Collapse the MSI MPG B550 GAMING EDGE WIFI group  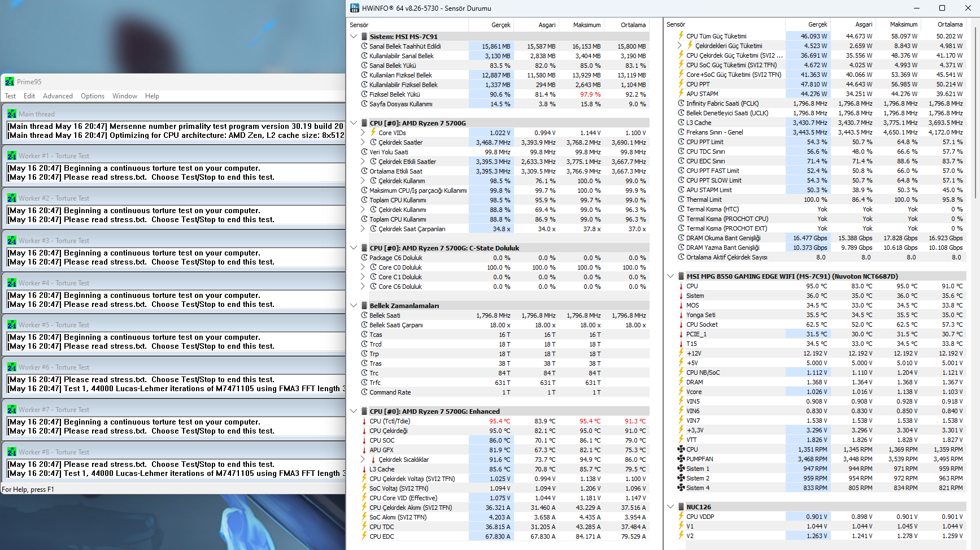pos(670,276)
